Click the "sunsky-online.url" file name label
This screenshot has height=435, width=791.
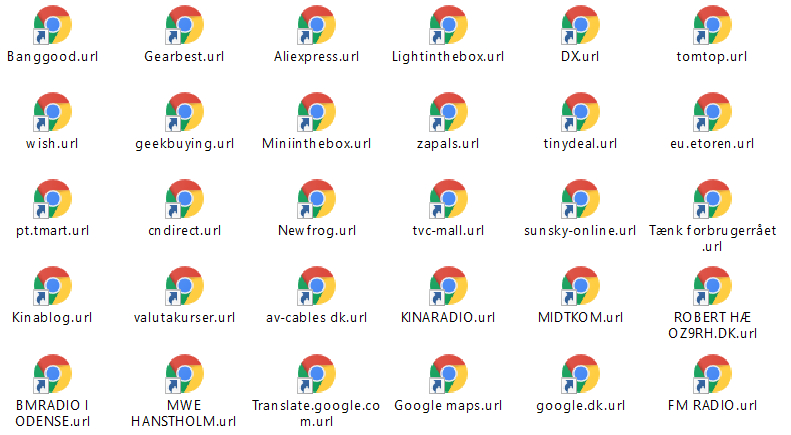pos(580,230)
